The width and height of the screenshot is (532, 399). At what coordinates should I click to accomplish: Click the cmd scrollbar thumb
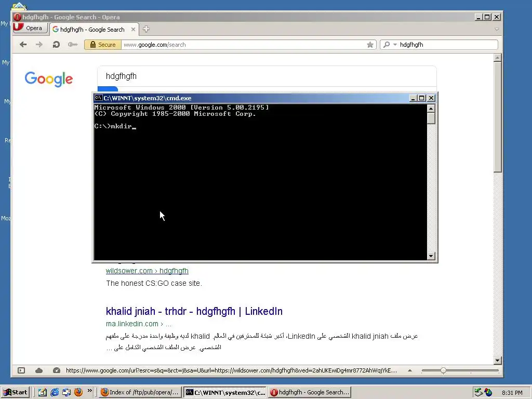tap(431, 118)
